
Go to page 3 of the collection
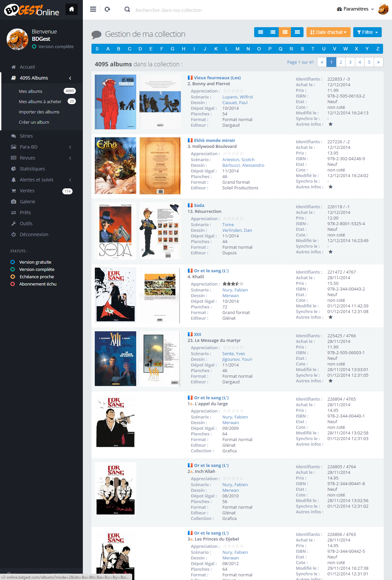[350, 62]
